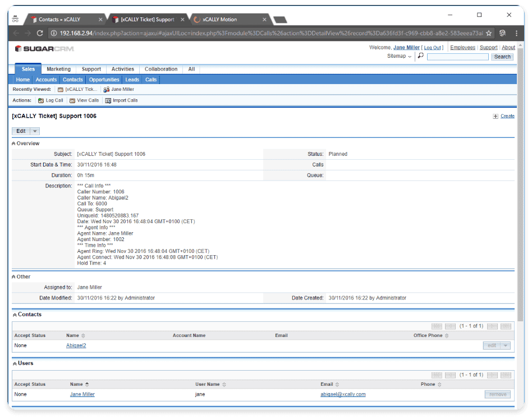Image resolution: width=532 pixels, height=420 pixels.
Task: Open the browser three-dot menu
Action: coord(516,33)
